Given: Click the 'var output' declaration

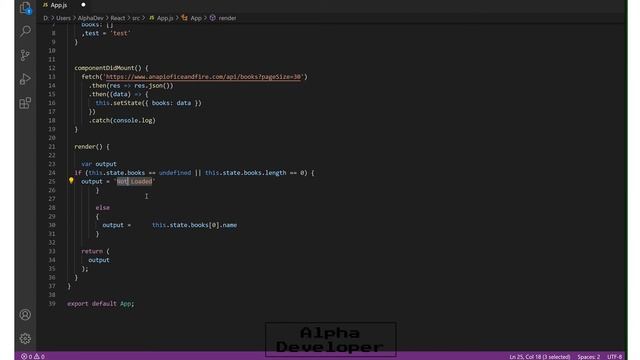Looking at the screenshot, I should pos(99,164).
